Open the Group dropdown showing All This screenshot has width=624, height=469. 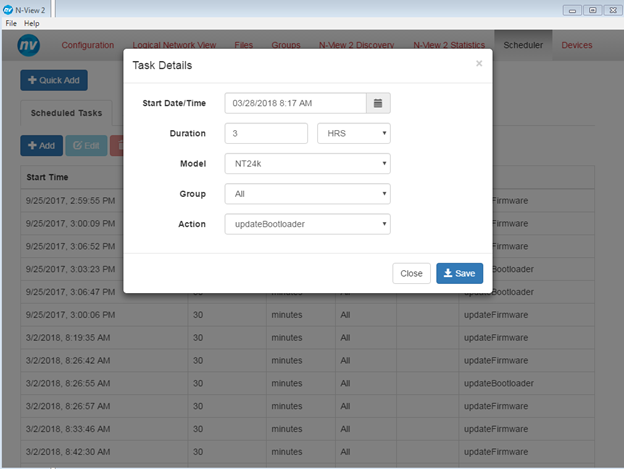308,194
